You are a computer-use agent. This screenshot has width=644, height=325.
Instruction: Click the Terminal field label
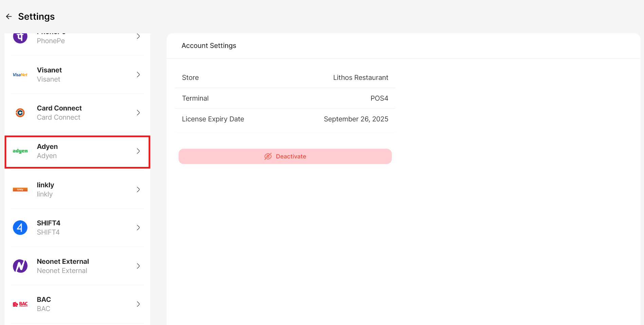tap(195, 98)
